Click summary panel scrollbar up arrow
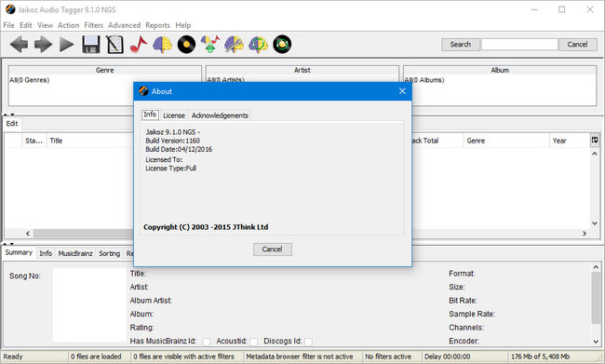Image resolution: width=605 pixels, height=364 pixels. coord(596,267)
